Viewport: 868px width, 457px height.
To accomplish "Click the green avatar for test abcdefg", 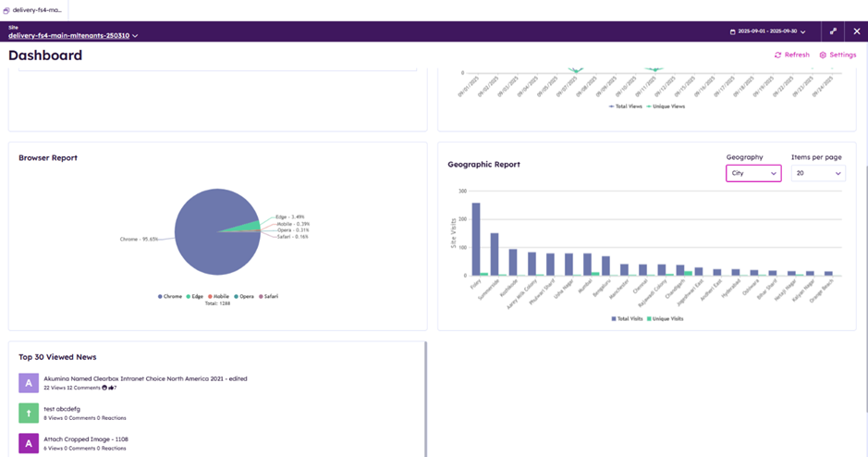I will pyautogui.click(x=29, y=413).
